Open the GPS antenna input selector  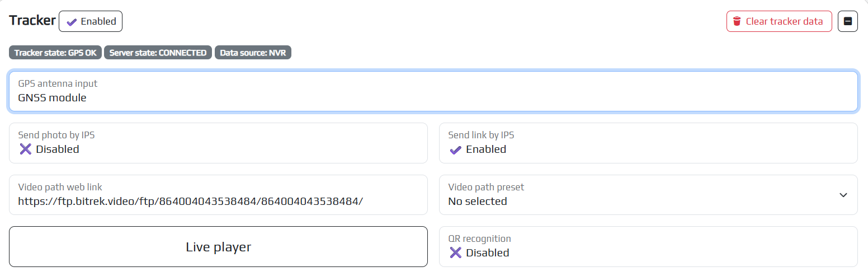[x=433, y=91]
